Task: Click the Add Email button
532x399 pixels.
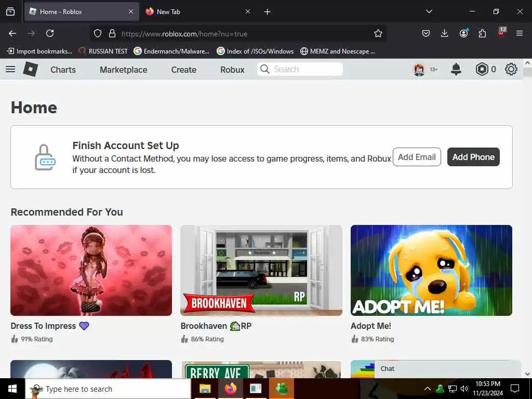Action: pos(417,157)
